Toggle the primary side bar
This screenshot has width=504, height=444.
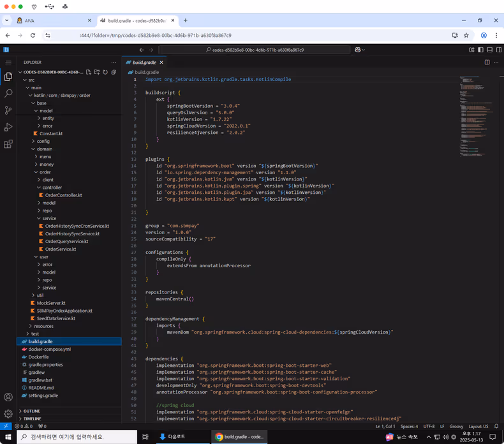click(x=480, y=50)
